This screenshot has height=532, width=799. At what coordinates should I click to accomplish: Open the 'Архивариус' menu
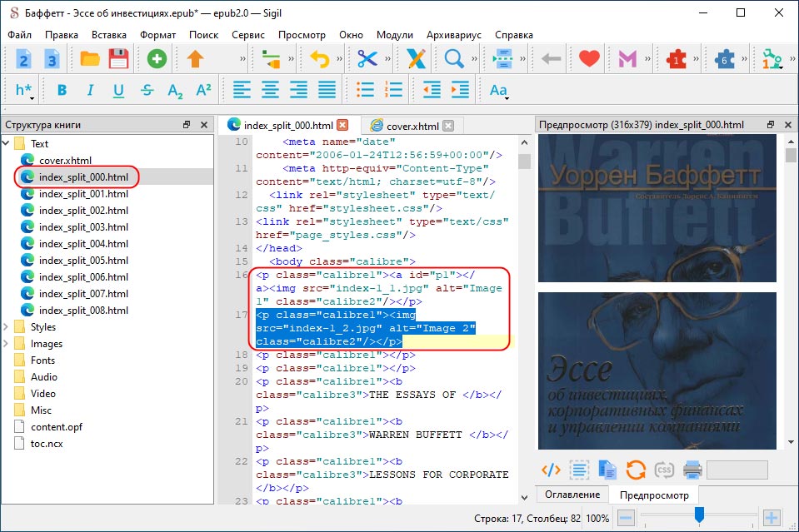point(454,35)
